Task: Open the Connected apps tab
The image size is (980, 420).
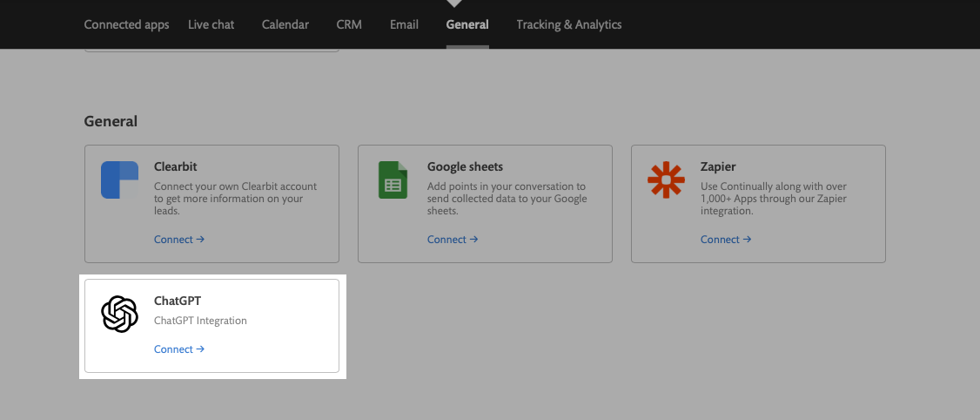Action: pos(126,24)
